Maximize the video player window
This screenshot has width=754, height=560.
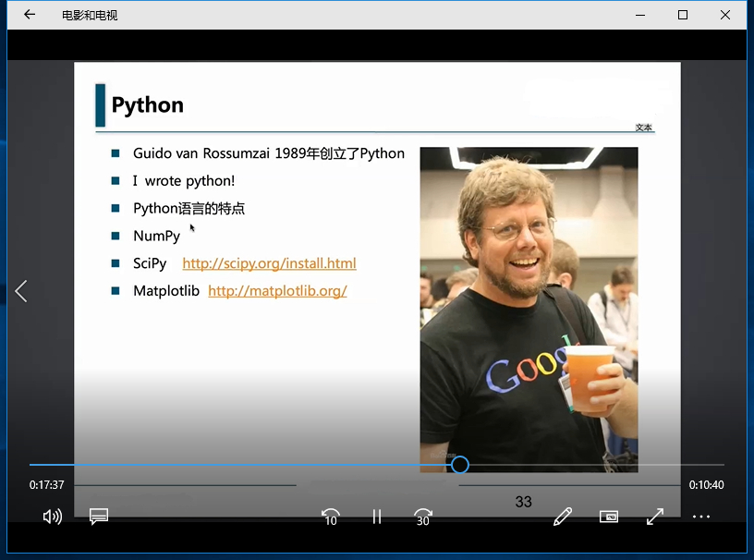tap(683, 15)
